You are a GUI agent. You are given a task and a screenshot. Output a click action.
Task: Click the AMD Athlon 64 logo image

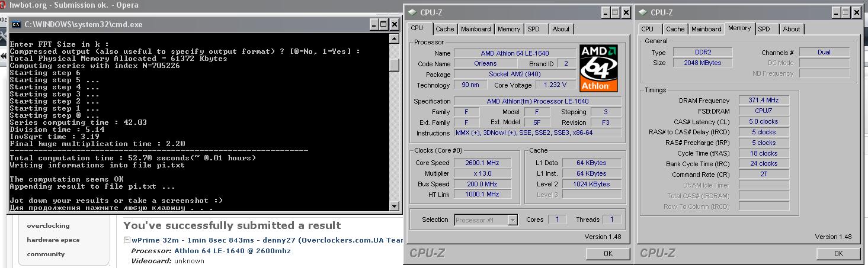(598, 68)
